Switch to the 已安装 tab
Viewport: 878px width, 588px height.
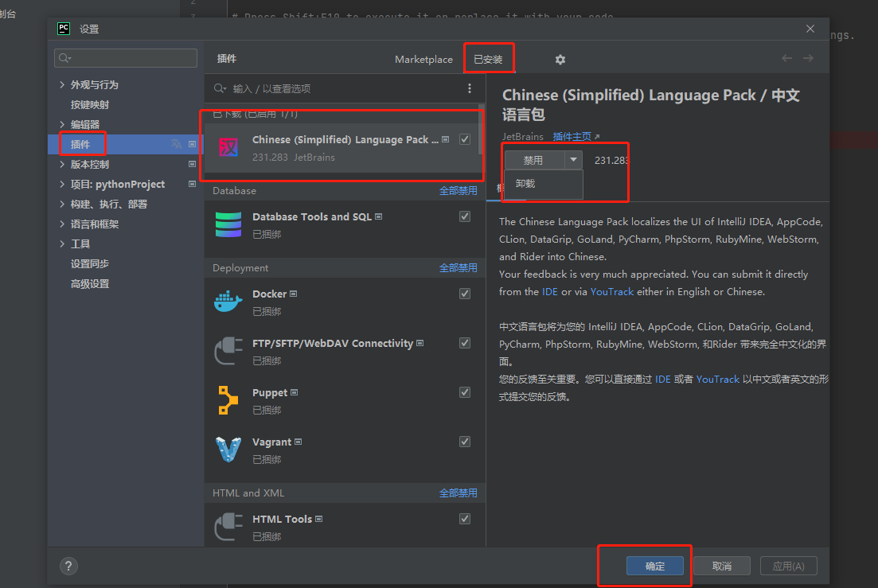pos(488,60)
